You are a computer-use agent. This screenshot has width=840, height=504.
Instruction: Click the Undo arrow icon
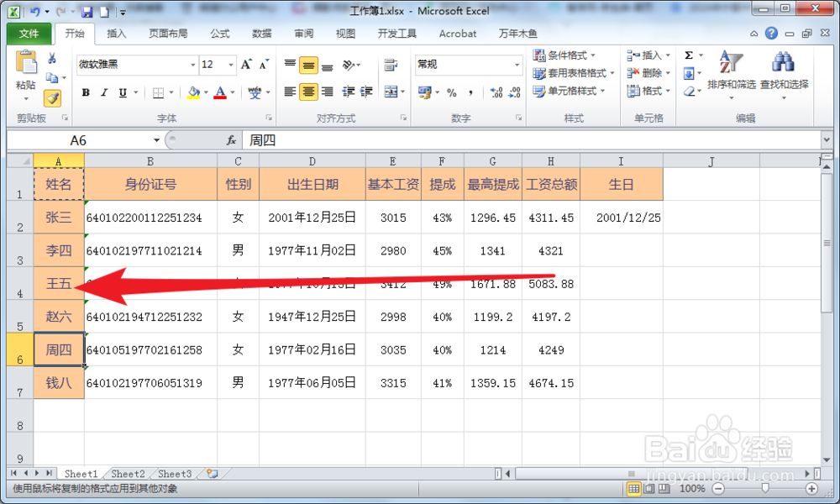[34, 11]
